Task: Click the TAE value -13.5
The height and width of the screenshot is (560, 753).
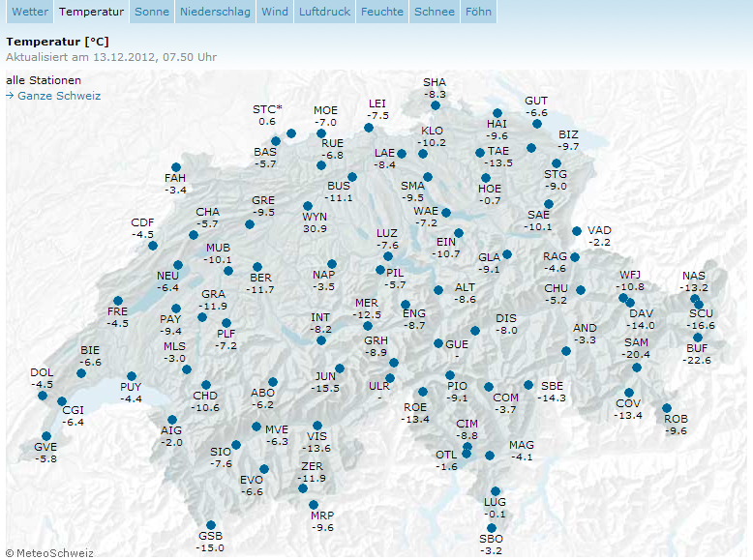Action: click(498, 163)
